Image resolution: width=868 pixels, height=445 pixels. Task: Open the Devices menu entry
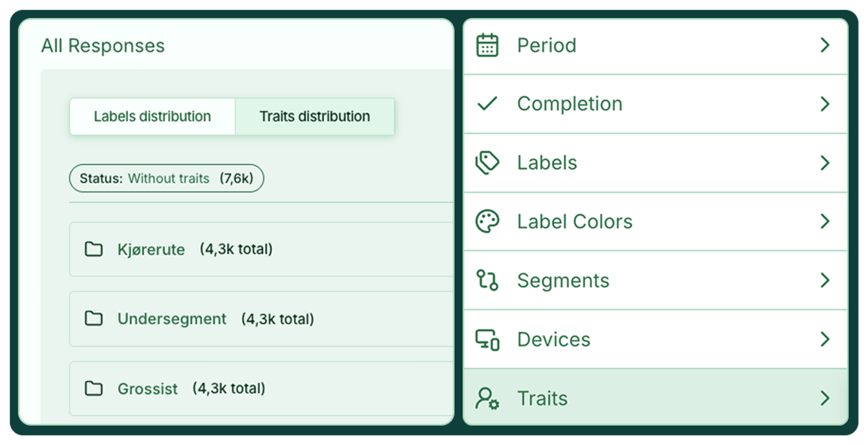[655, 339]
